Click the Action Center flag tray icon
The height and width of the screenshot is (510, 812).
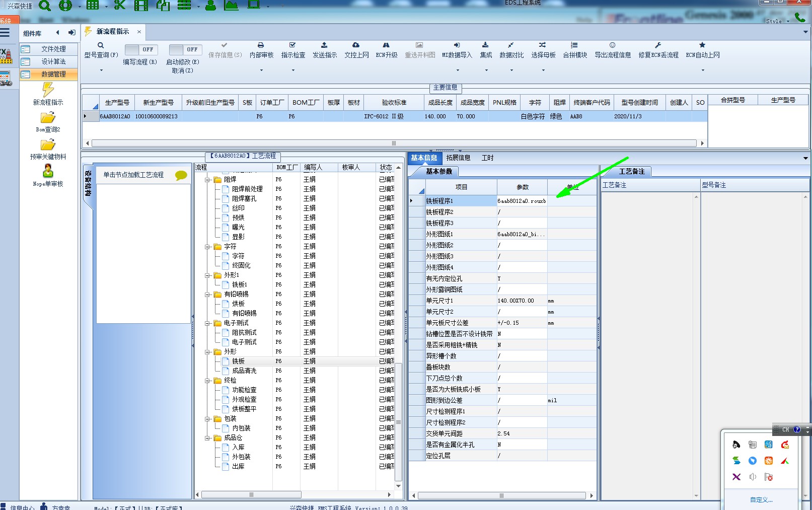click(x=768, y=477)
